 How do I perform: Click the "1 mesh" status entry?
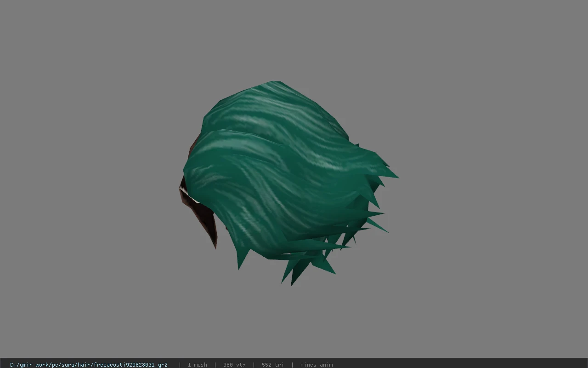(x=198, y=365)
